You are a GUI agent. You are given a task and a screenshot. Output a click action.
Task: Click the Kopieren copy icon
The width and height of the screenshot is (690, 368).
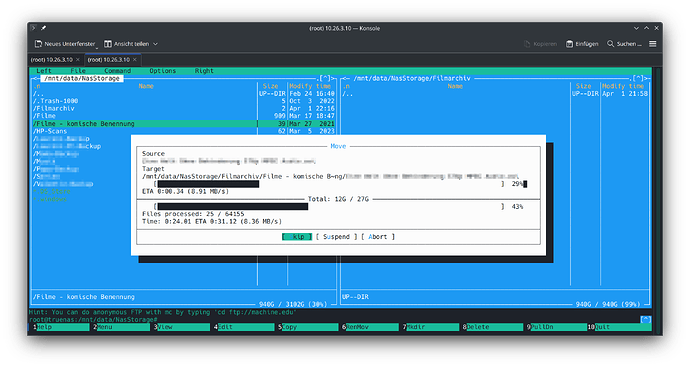click(527, 44)
